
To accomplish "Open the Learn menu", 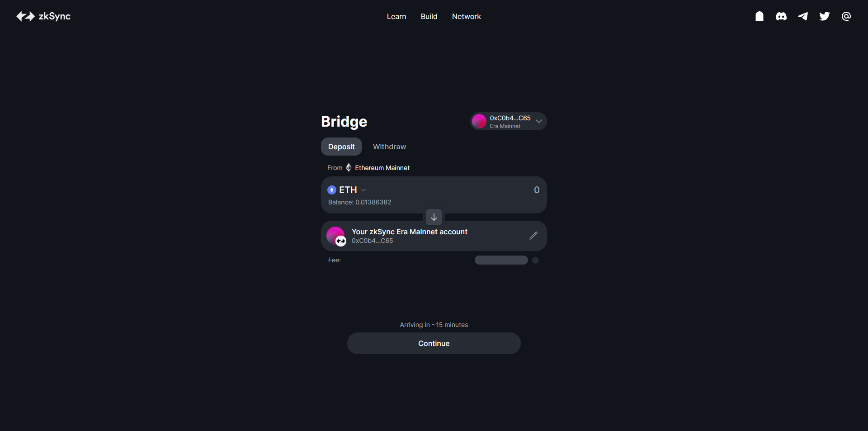I will coord(396,16).
